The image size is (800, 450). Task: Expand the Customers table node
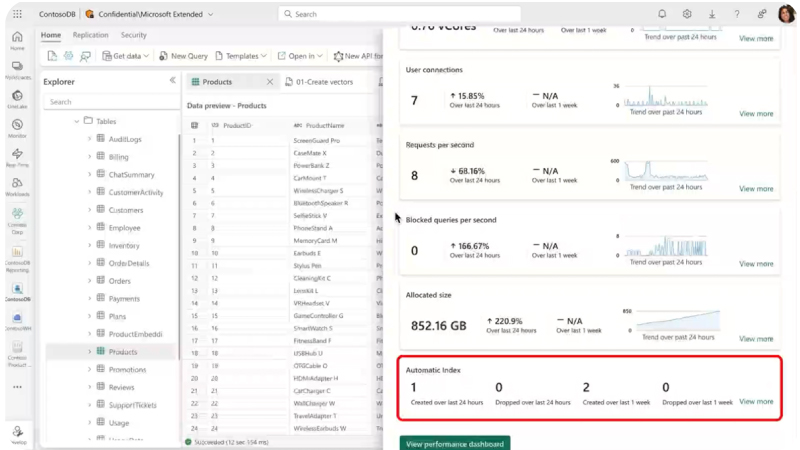coord(89,210)
